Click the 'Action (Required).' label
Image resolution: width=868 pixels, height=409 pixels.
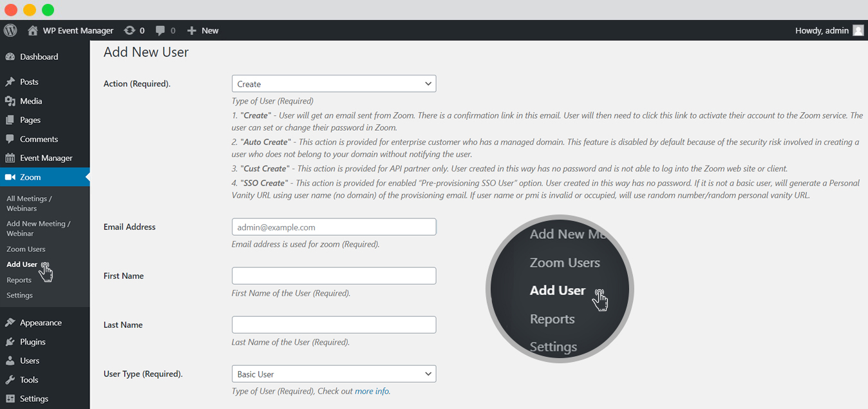(137, 84)
